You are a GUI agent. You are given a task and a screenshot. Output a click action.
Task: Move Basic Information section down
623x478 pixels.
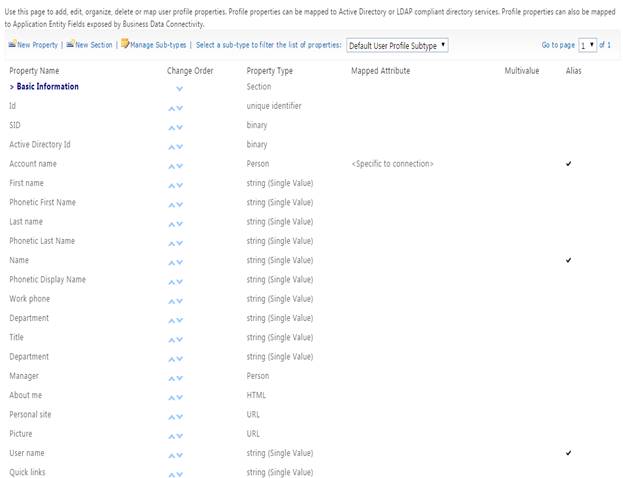[x=179, y=88]
